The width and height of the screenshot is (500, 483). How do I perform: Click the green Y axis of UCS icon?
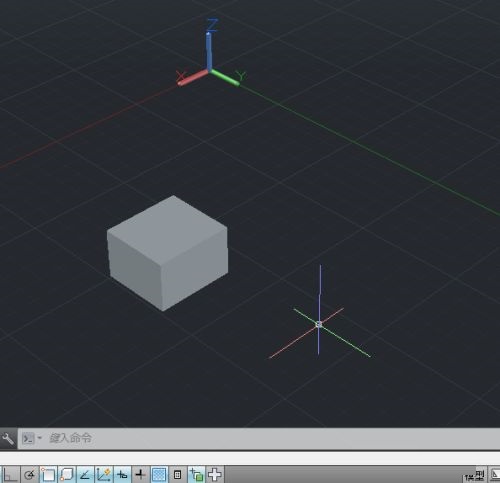tap(225, 78)
